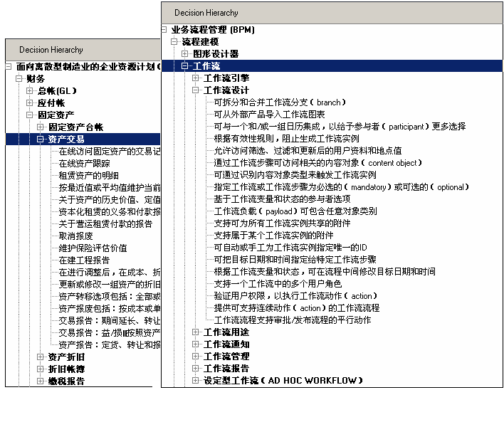Select 可从外部产品导入工作流图表 item
504x427 pixels.
click(269, 115)
